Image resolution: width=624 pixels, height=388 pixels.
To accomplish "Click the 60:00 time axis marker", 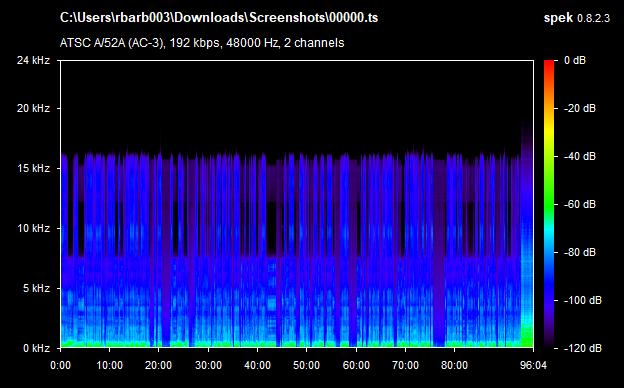I will pyautogui.click(x=356, y=365).
